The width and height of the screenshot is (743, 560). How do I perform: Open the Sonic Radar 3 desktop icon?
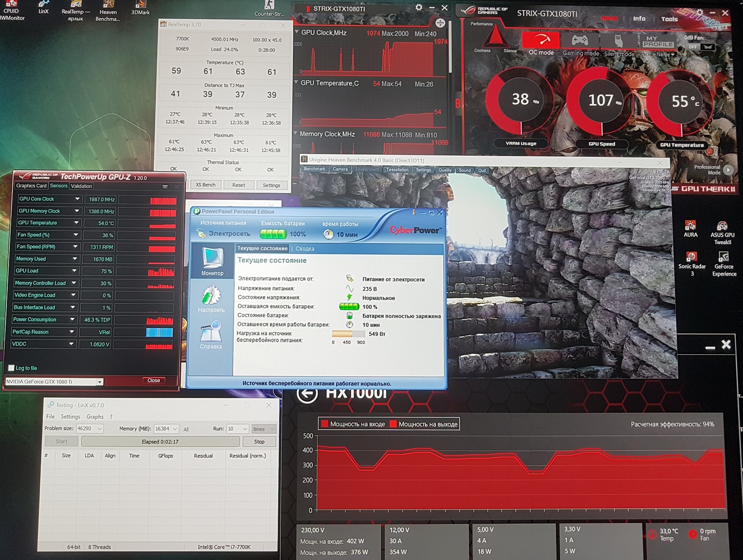(692, 264)
